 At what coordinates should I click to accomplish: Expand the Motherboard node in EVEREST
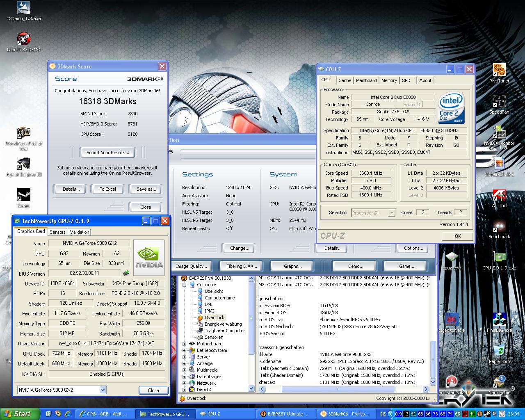coord(184,344)
